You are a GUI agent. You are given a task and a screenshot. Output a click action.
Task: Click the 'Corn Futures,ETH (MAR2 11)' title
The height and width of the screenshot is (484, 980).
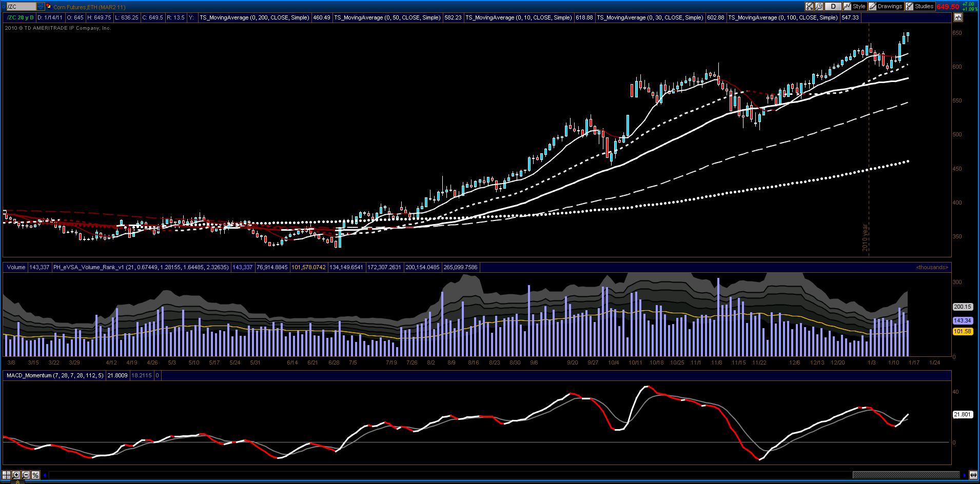[89, 7]
